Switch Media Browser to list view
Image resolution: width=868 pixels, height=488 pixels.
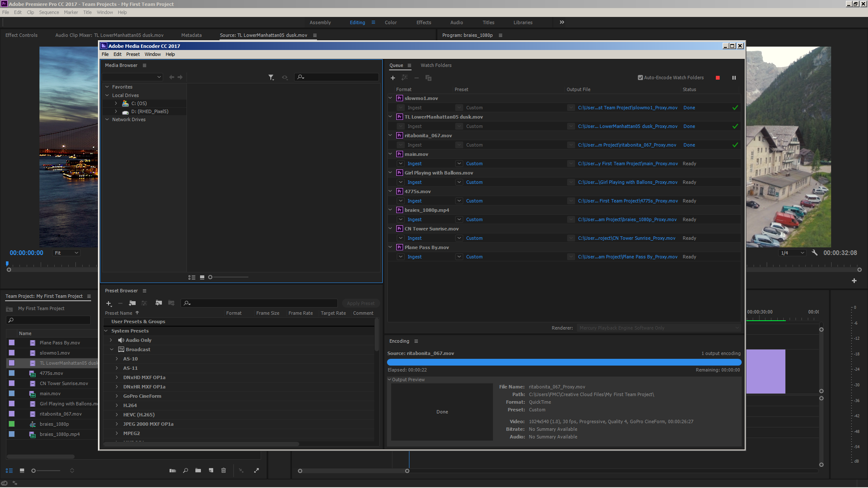[x=192, y=277]
